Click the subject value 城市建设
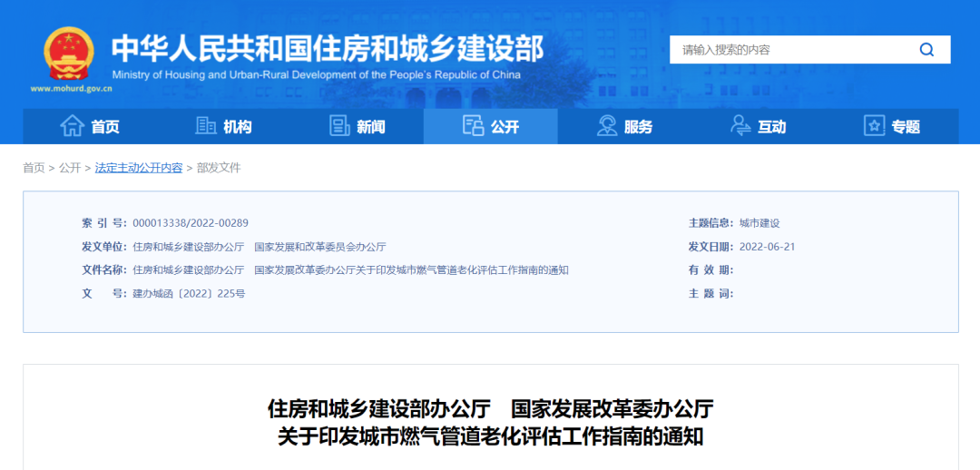Viewport: 980px width, 470px height. pyautogui.click(x=759, y=223)
